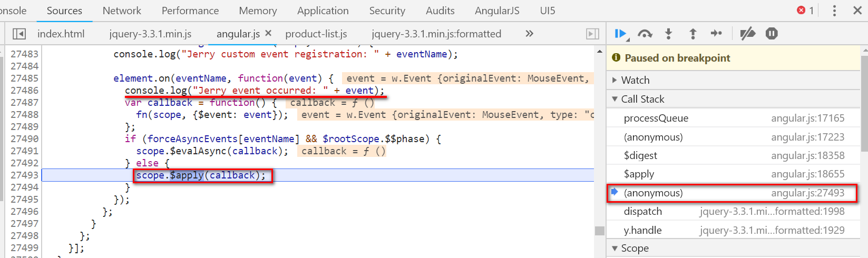Screen dimensions: 868x258
Task: Click line number 27485 in gutter
Action: click(24, 78)
